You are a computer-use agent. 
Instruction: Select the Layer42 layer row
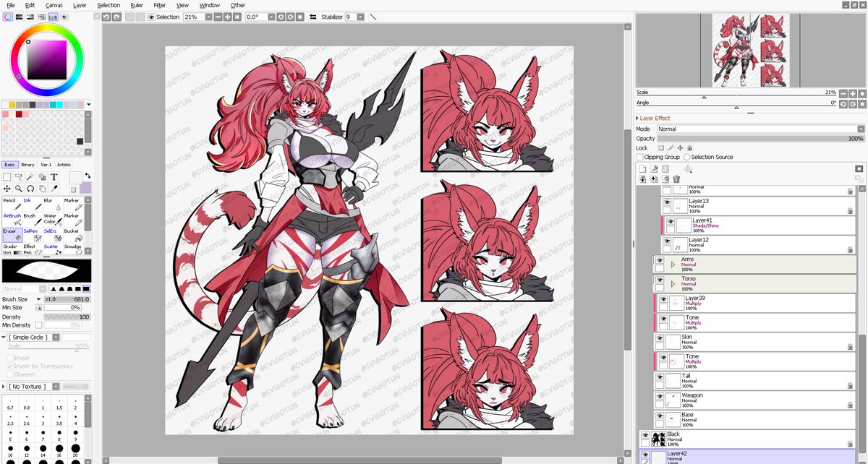point(747,456)
